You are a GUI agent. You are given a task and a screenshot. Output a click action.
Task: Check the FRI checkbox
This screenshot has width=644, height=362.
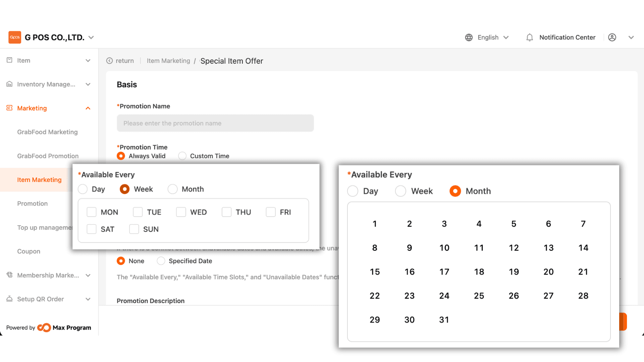(271, 212)
